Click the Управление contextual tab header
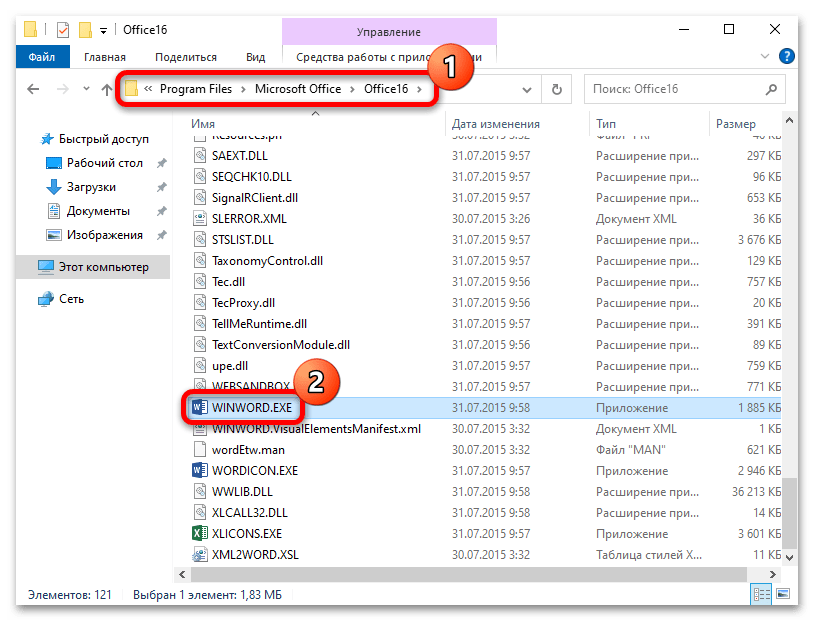Viewport: 814px width, 621px height. click(389, 32)
